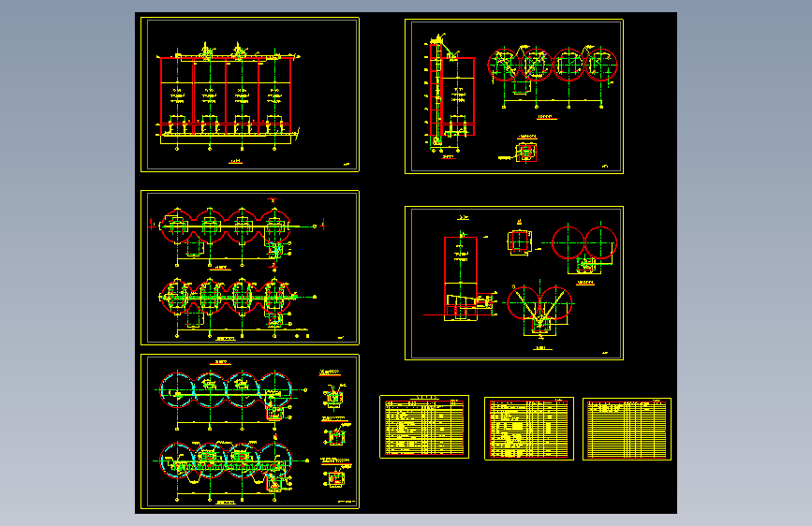The image size is (812, 526).
Task: Open the yellow schedule table with heading above it
Action: 424,427
